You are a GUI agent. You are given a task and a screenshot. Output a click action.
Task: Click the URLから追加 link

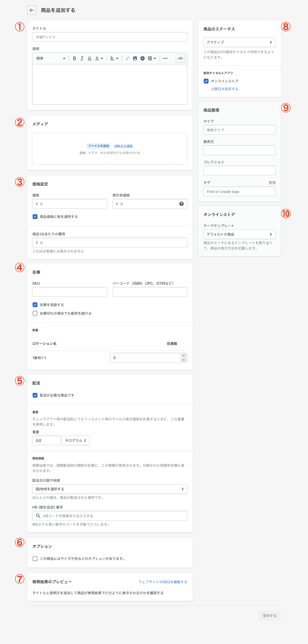[123, 146]
